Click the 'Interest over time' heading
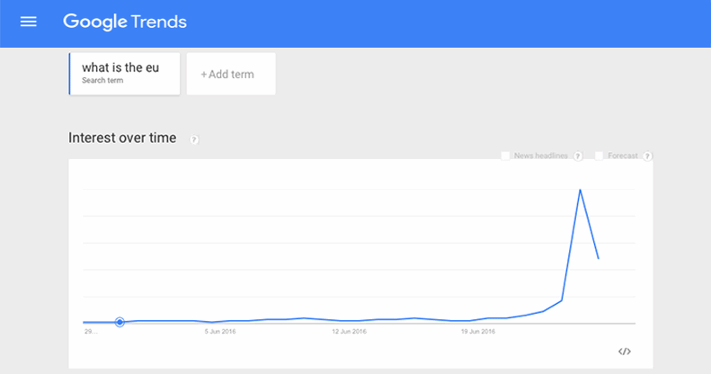The width and height of the screenshot is (711, 374). [x=122, y=138]
